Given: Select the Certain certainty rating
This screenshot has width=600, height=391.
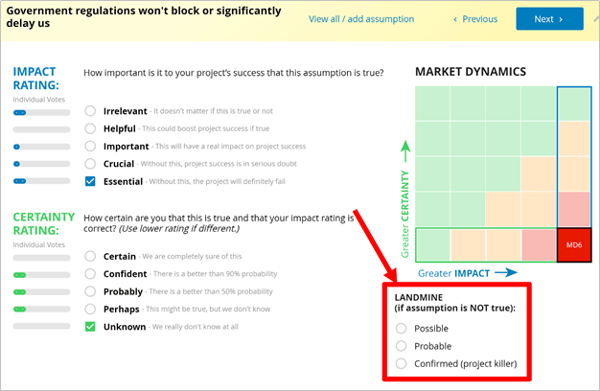Looking at the screenshot, I should click(90, 256).
